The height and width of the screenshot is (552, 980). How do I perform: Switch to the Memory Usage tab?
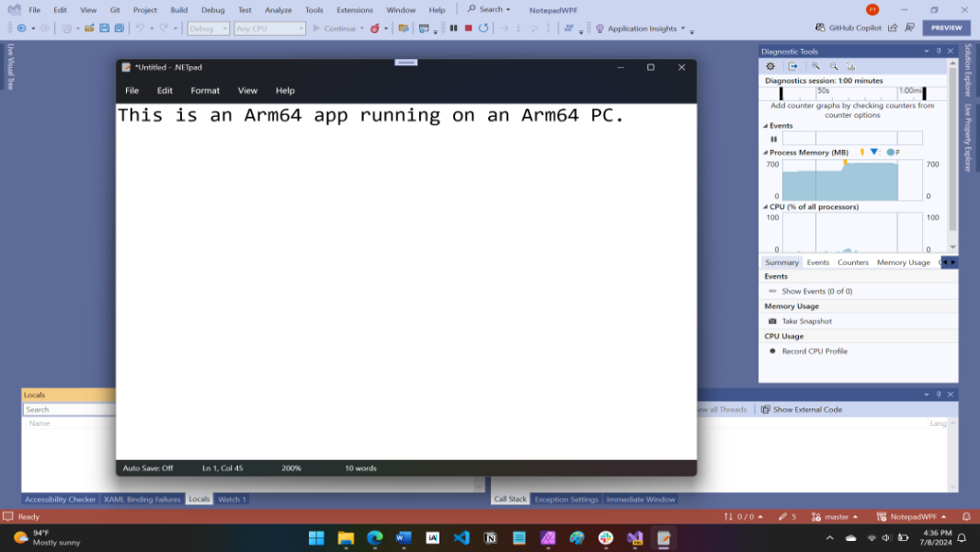pyautogui.click(x=904, y=261)
